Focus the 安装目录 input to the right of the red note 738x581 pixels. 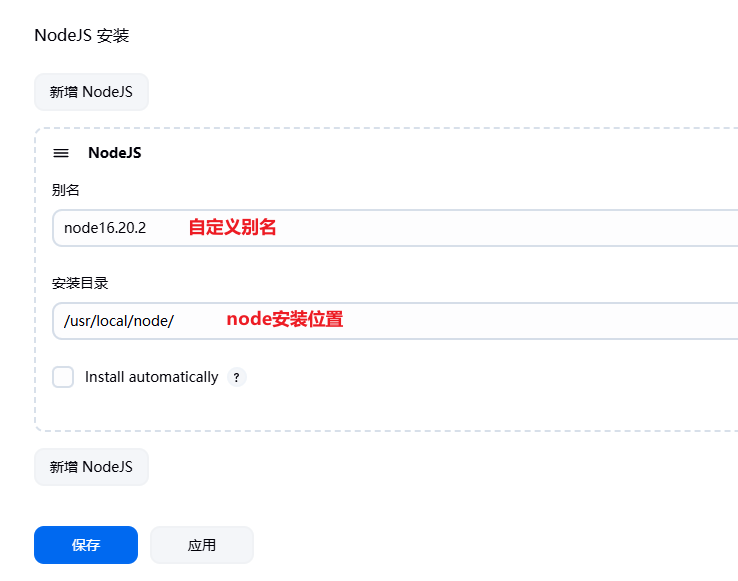click(540, 321)
